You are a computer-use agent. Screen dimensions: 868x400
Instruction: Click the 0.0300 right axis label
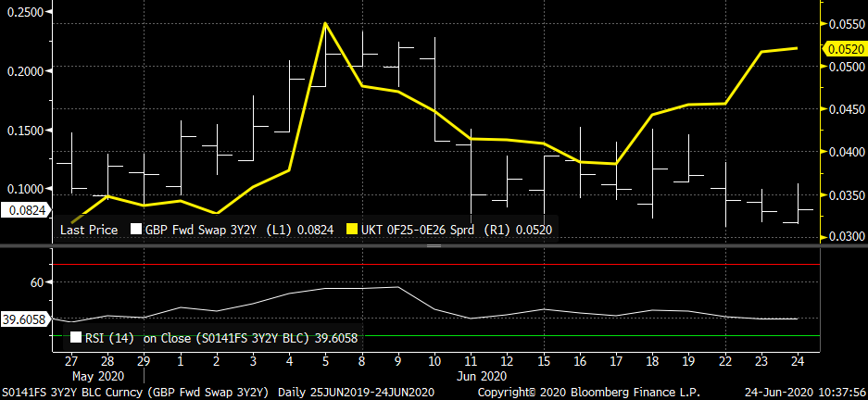[846, 237]
